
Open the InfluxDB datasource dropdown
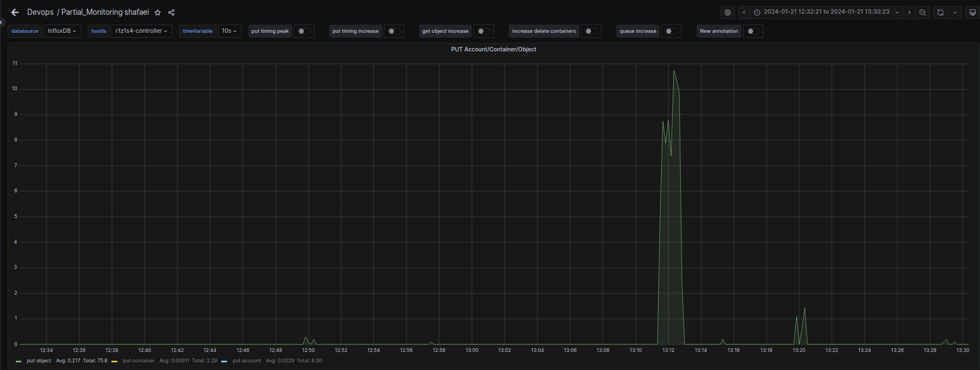click(62, 31)
